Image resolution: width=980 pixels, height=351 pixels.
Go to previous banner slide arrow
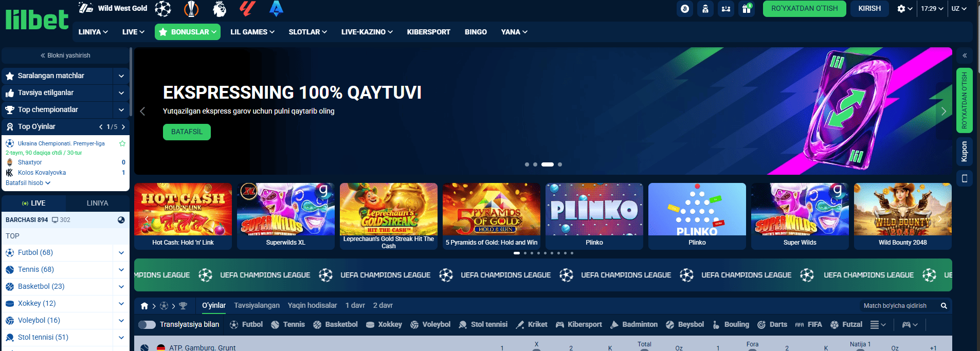[x=142, y=111]
